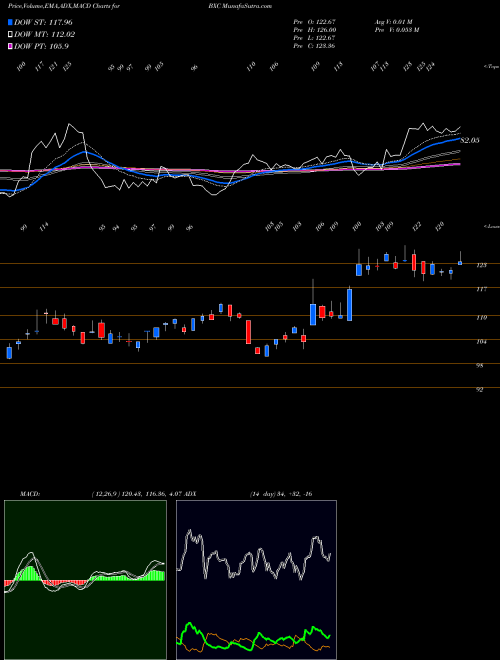The image size is (500, 660).
Task: Click the 82.05 EMA line end label
Action: [470, 140]
